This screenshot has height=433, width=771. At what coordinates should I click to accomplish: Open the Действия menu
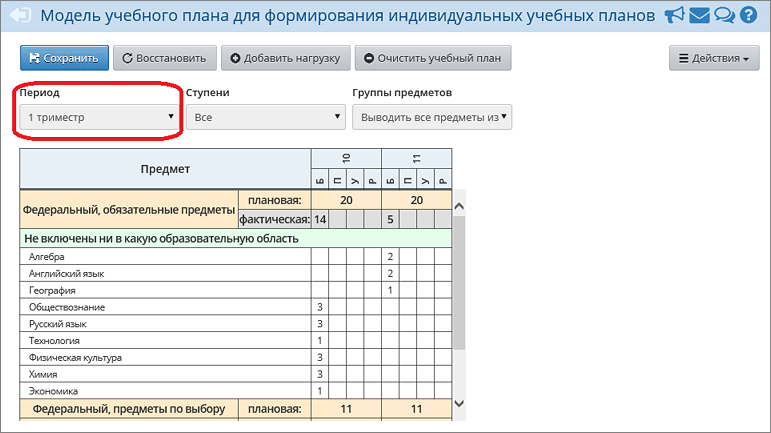coord(714,58)
